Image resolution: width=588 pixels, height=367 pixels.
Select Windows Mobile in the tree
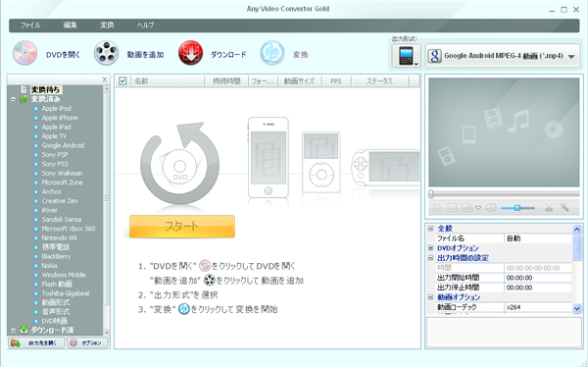(x=64, y=275)
